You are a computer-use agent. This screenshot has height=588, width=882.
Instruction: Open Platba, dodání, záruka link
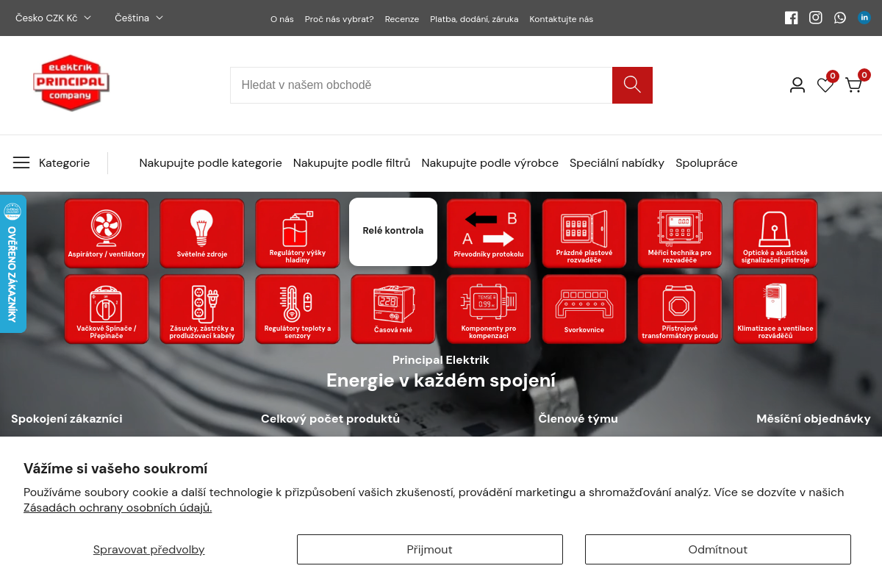point(474,19)
